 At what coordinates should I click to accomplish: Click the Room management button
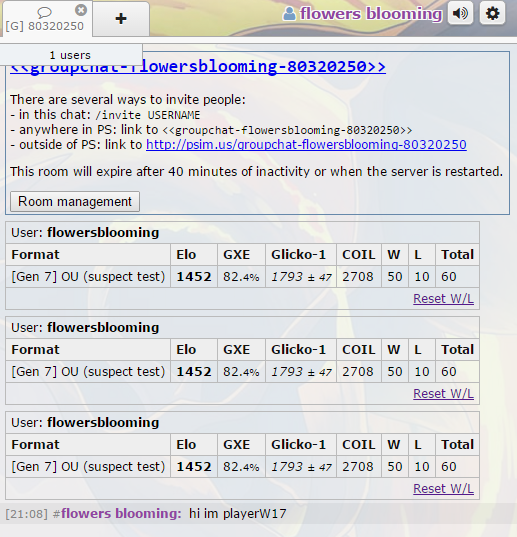(x=75, y=201)
